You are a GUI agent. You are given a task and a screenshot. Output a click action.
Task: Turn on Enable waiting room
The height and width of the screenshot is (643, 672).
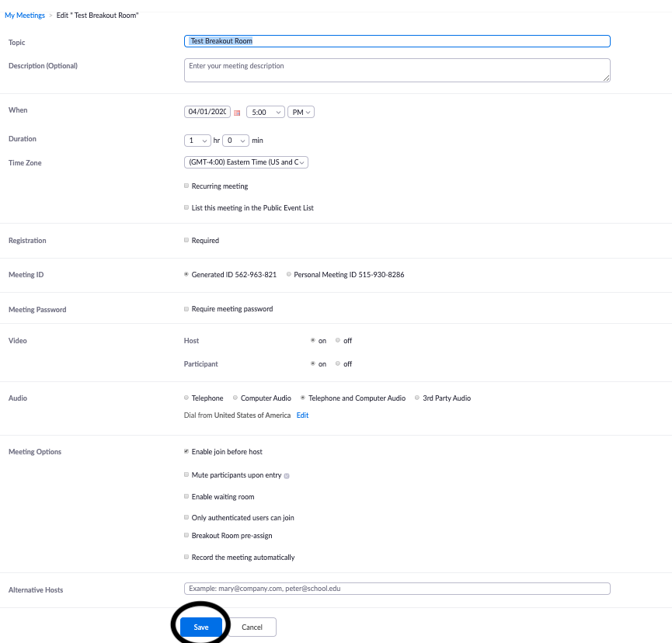(x=186, y=496)
